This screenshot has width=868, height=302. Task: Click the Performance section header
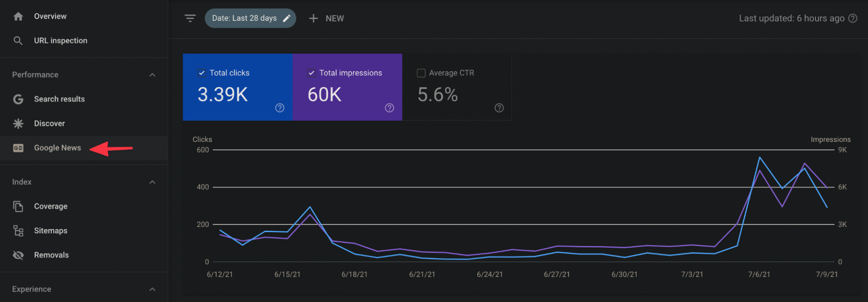click(x=84, y=75)
